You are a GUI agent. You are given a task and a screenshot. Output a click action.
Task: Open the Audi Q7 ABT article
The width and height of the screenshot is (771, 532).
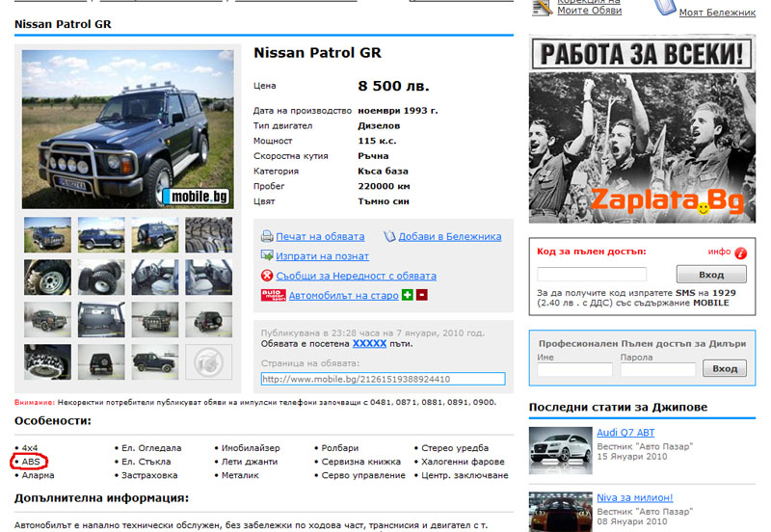click(625, 433)
